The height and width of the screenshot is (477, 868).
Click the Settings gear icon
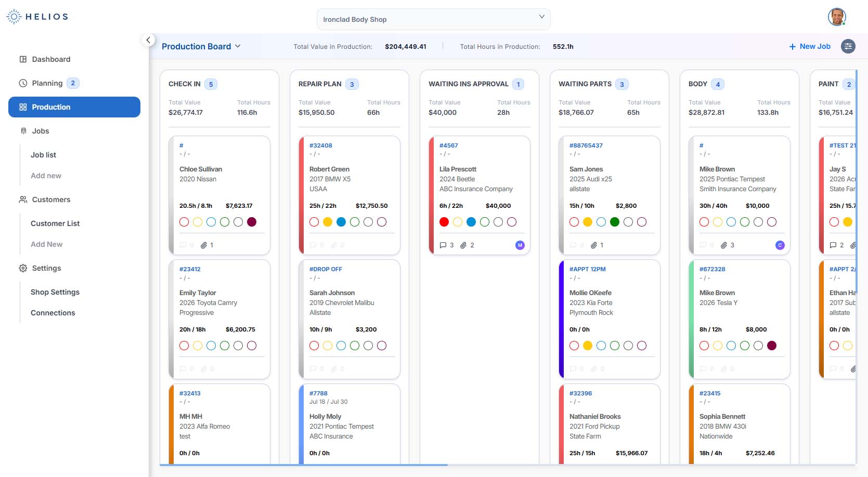(23, 268)
